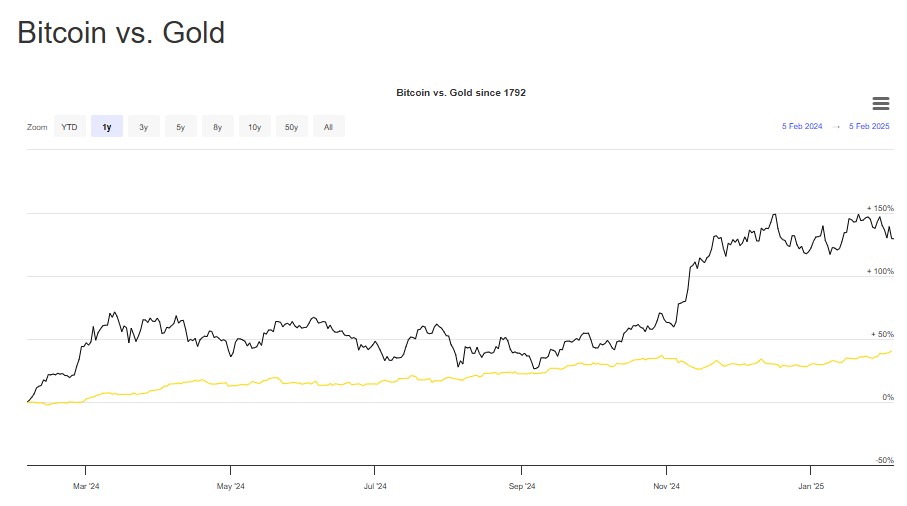Edit the start date 5 Feb 2024

click(802, 127)
